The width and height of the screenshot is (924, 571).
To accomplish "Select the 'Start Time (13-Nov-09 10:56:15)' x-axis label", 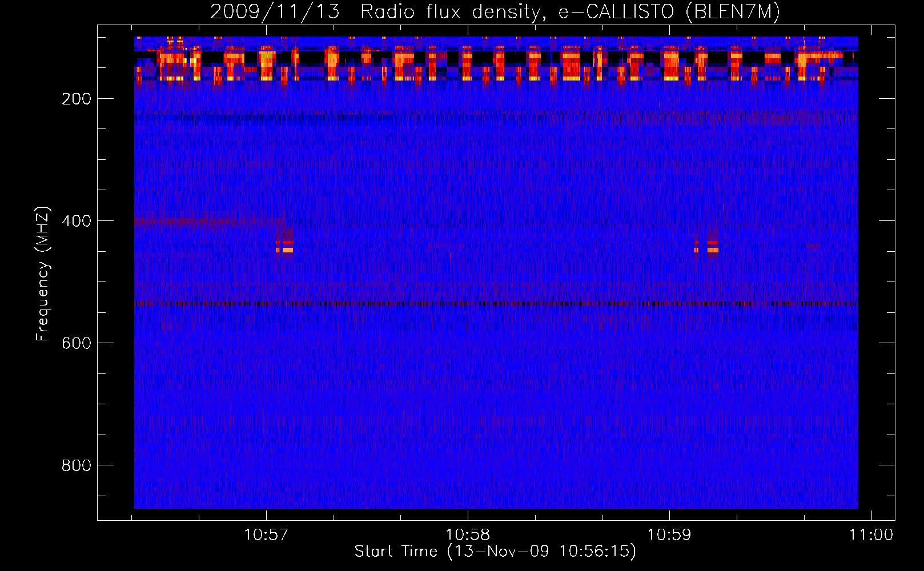I will click(x=495, y=552).
